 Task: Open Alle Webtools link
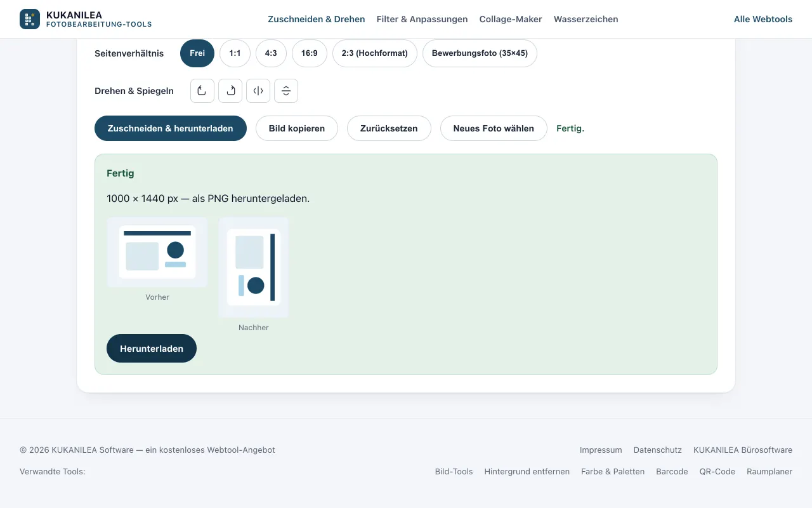763,19
